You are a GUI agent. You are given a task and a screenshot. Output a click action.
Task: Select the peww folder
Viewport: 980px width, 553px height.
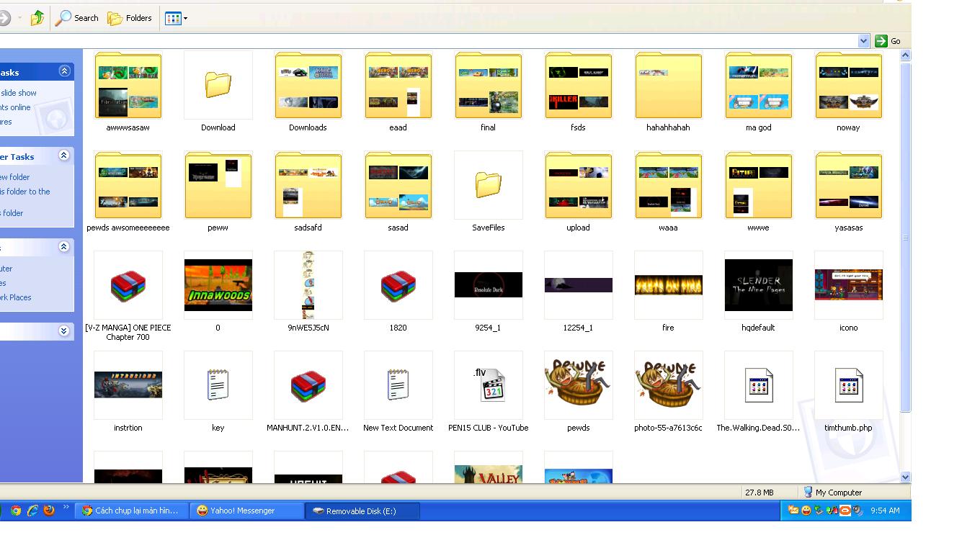[x=218, y=192]
